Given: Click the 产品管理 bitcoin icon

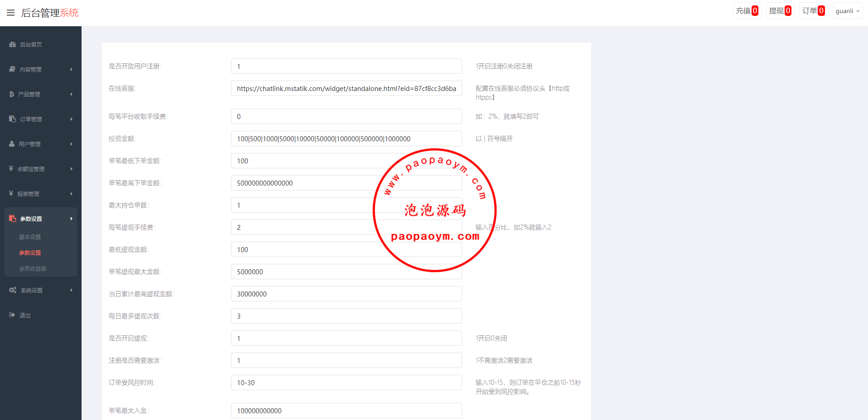Looking at the screenshot, I should pyautogui.click(x=12, y=94).
